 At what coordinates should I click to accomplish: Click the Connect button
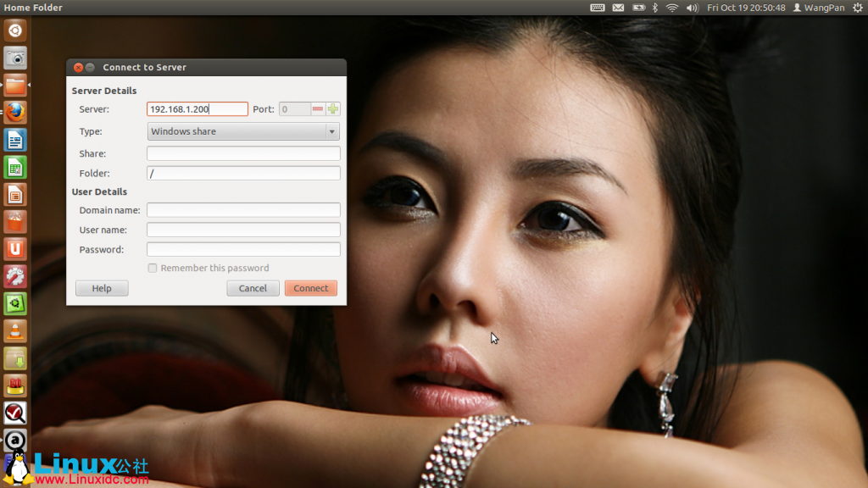tap(311, 288)
